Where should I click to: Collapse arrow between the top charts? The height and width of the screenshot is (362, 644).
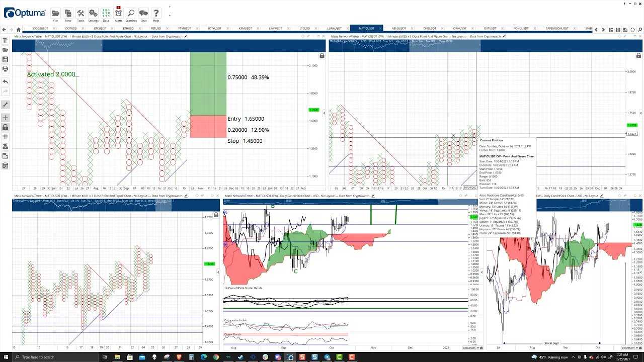(324, 113)
